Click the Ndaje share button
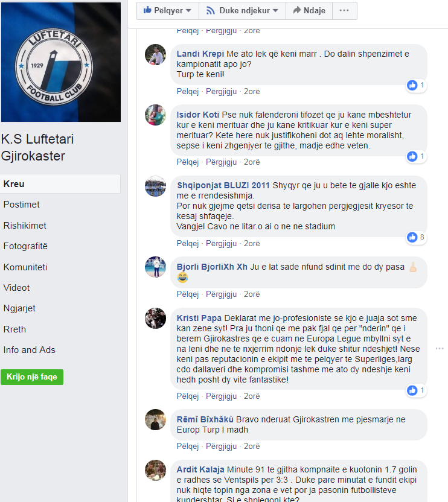Viewport: 448px width, 502px height. (x=309, y=11)
